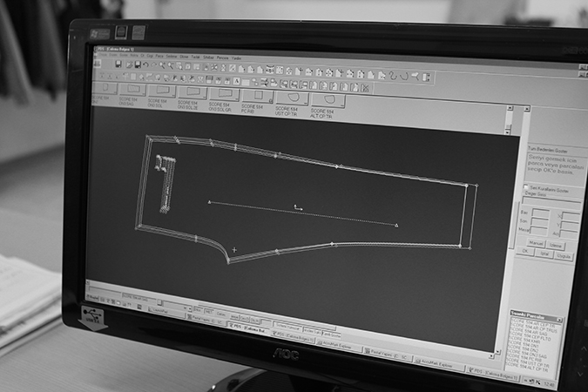Click the Manuel button
The width and height of the screenshot is (588, 392).
click(537, 243)
